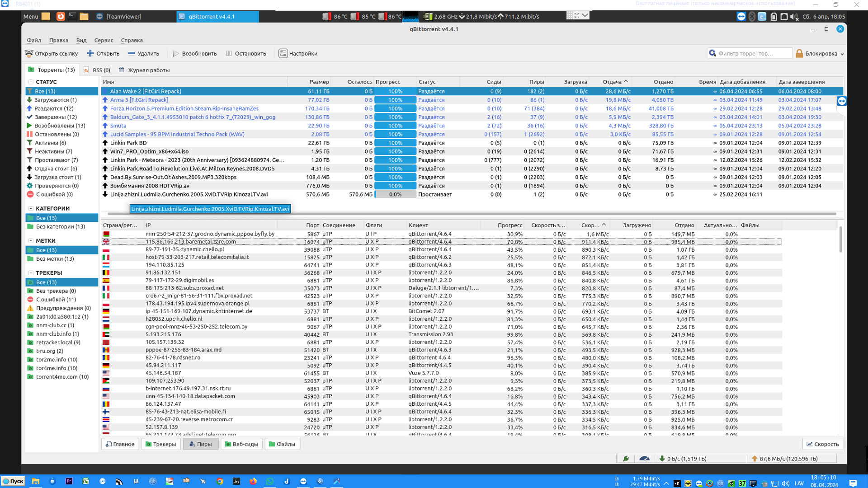Image resolution: width=868 pixels, height=488 pixels.
Task: Collapse the СТАТУС filter section
Action: tap(31, 82)
